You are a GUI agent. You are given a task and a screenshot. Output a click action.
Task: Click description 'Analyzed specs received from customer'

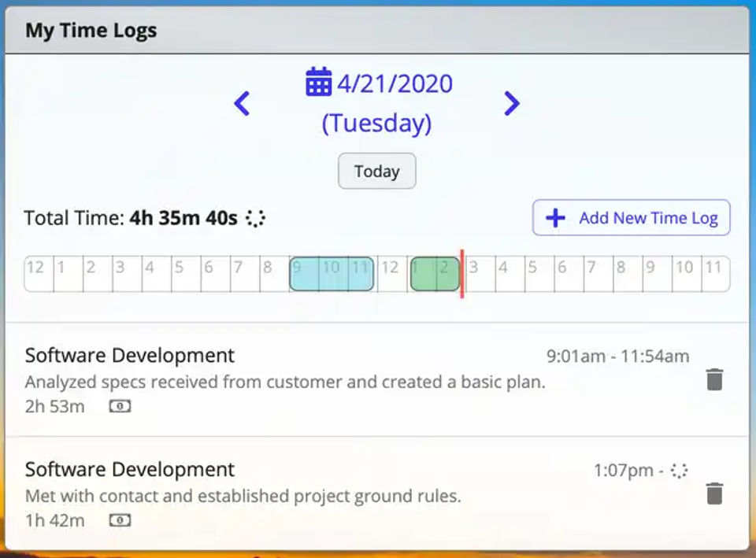(x=184, y=382)
